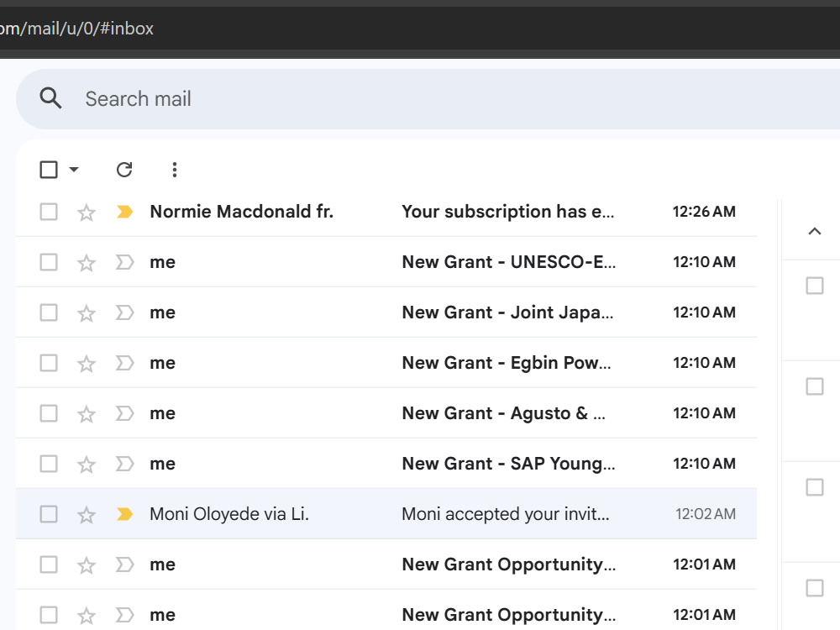840x630 pixels.
Task: Refresh the inbox
Action: point(124,170)
